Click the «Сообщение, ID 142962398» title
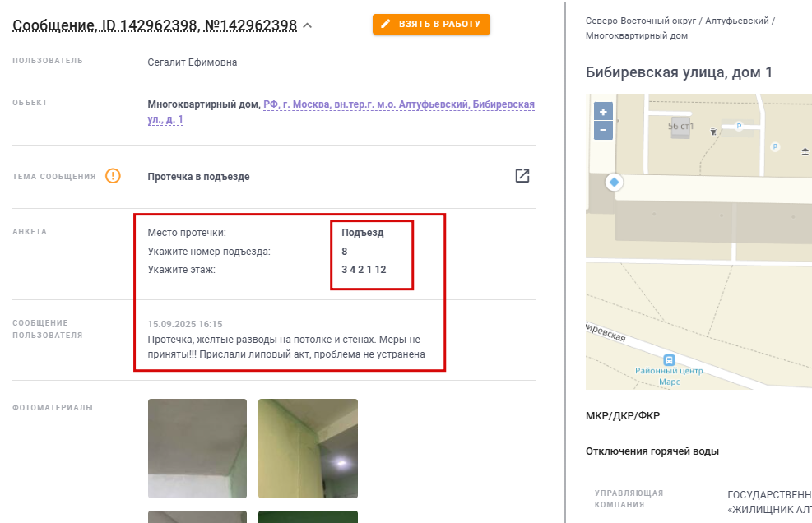The image size is (812, 523). tap(155, 25)
